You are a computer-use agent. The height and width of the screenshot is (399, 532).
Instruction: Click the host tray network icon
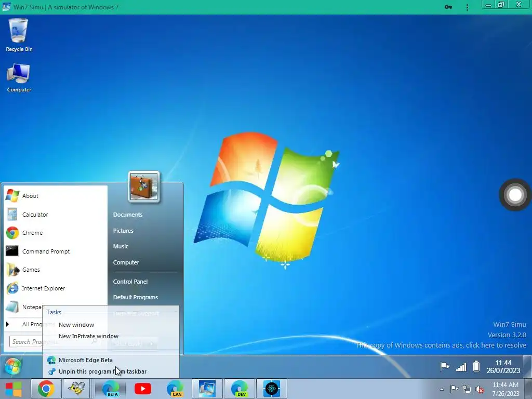tap(467, 389)
